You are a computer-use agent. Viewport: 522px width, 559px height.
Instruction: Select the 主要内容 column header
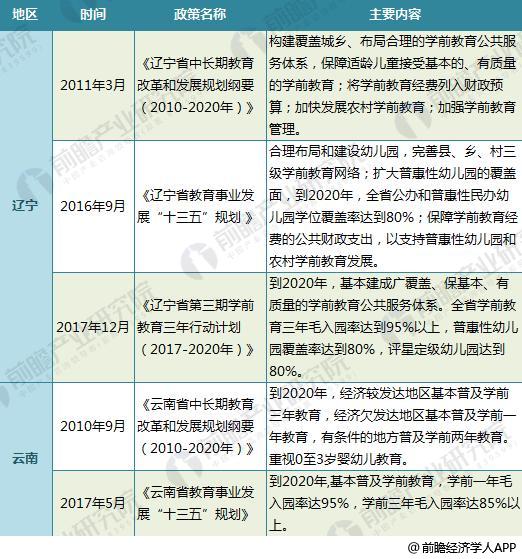[394, 15]
